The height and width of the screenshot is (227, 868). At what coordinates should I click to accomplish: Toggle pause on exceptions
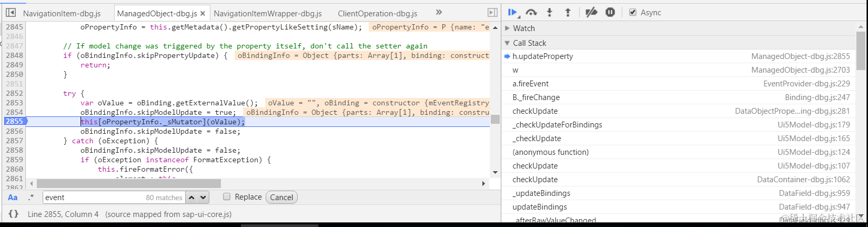pyautogui.click(x=610, y=13)
